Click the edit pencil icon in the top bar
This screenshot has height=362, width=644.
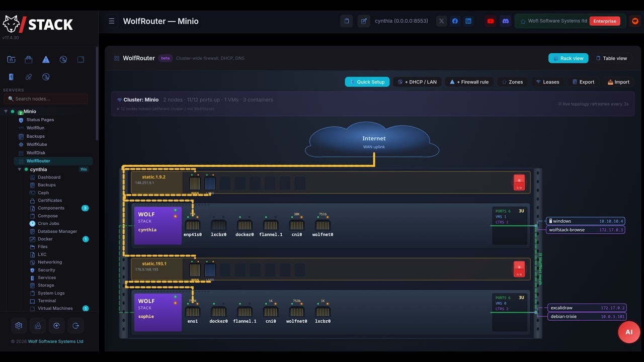[363, 21]
